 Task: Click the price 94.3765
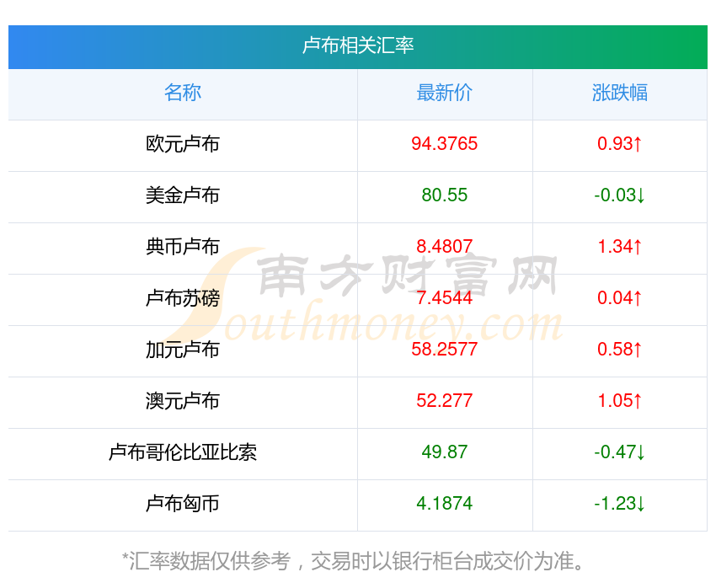click(x=444, y=144)
